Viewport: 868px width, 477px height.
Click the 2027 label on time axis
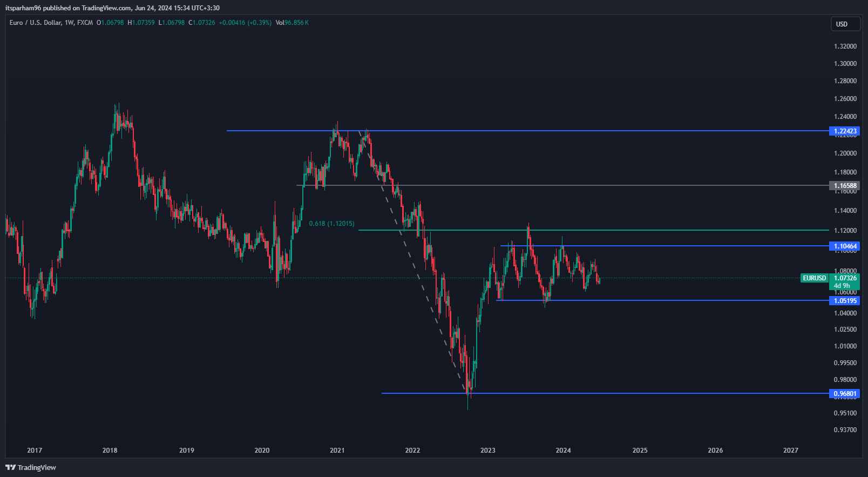pos(790,451)
